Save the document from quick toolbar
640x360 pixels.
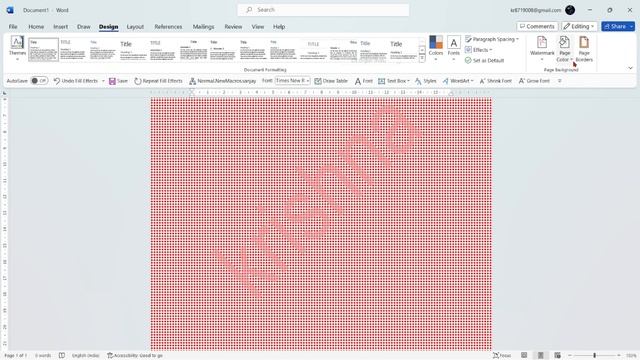tap(118, 81)
